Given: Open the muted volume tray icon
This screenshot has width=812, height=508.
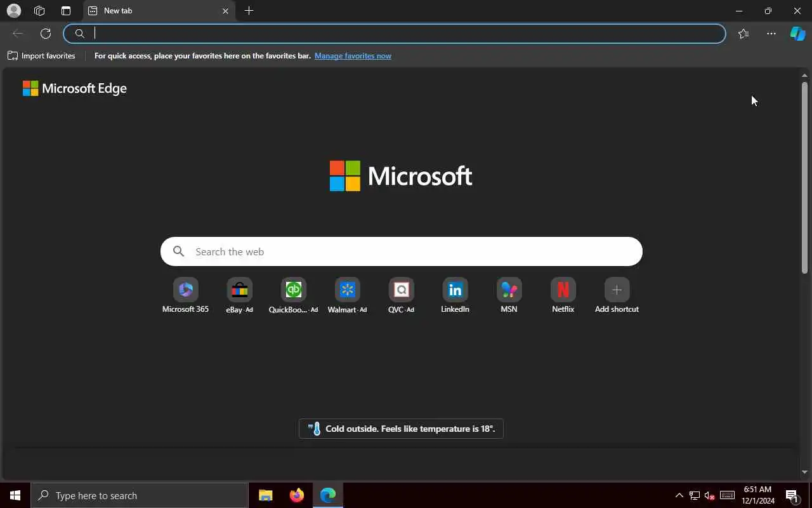Looking at the screenshot, I should (710, 495).
